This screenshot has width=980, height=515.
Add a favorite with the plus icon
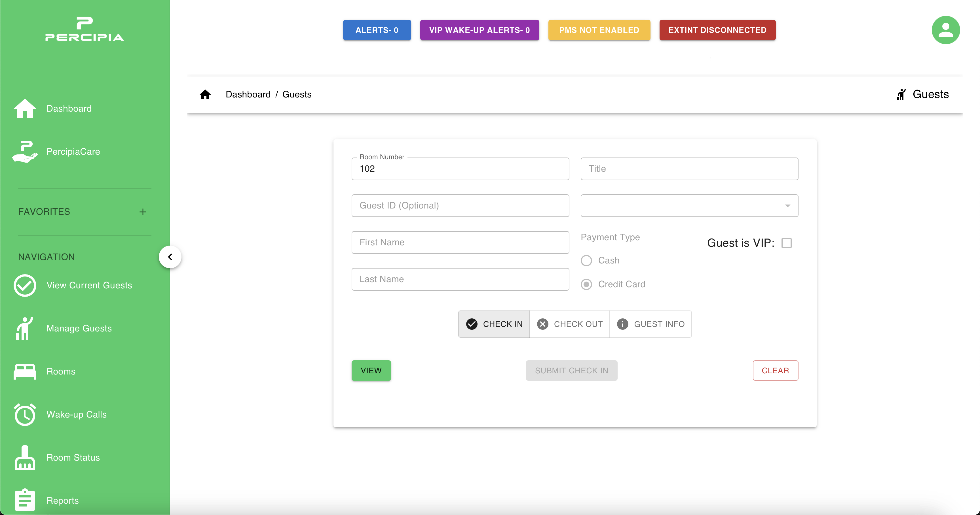point(143,212)
